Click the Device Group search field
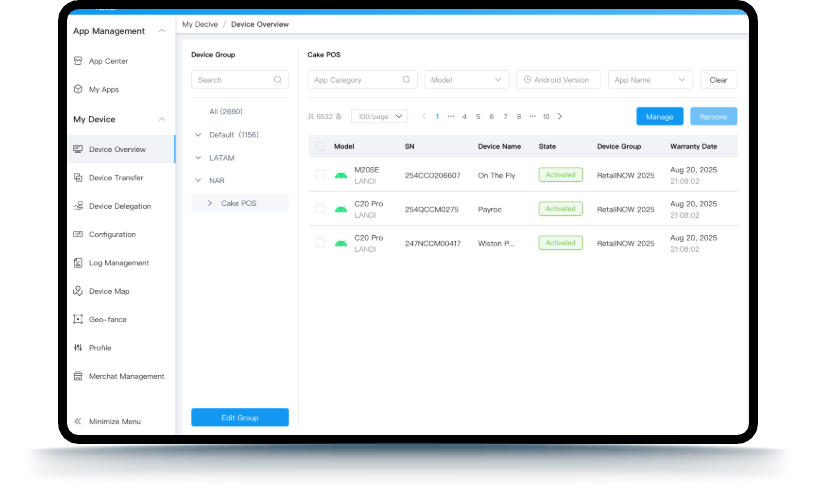 coord(234,80)
